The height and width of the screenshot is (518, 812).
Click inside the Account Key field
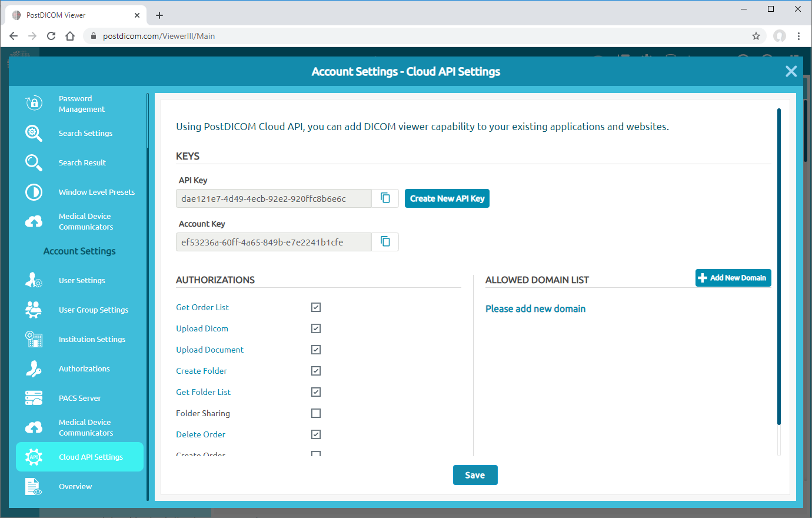[x=274, y=242]
